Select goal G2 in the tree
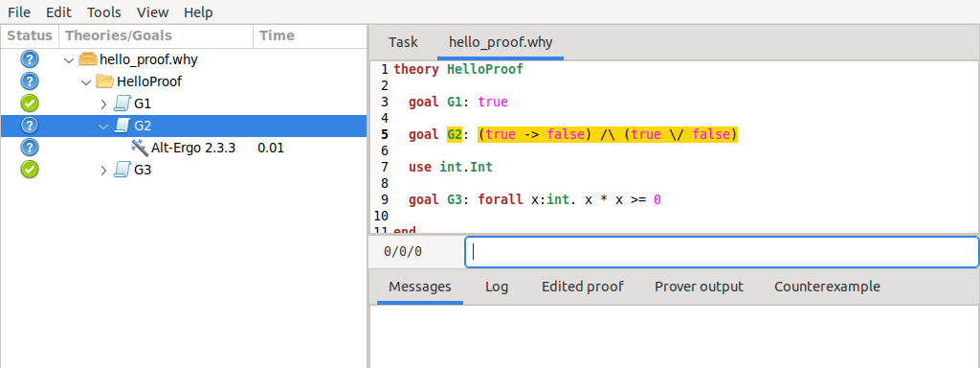The height and width of the screenshot is (368, 980). (183, 126)
